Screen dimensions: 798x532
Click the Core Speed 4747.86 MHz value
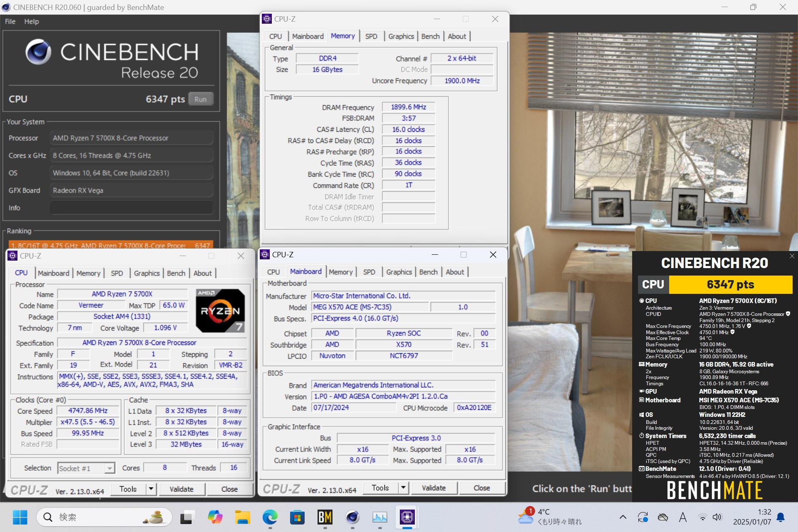click(88, 411)
